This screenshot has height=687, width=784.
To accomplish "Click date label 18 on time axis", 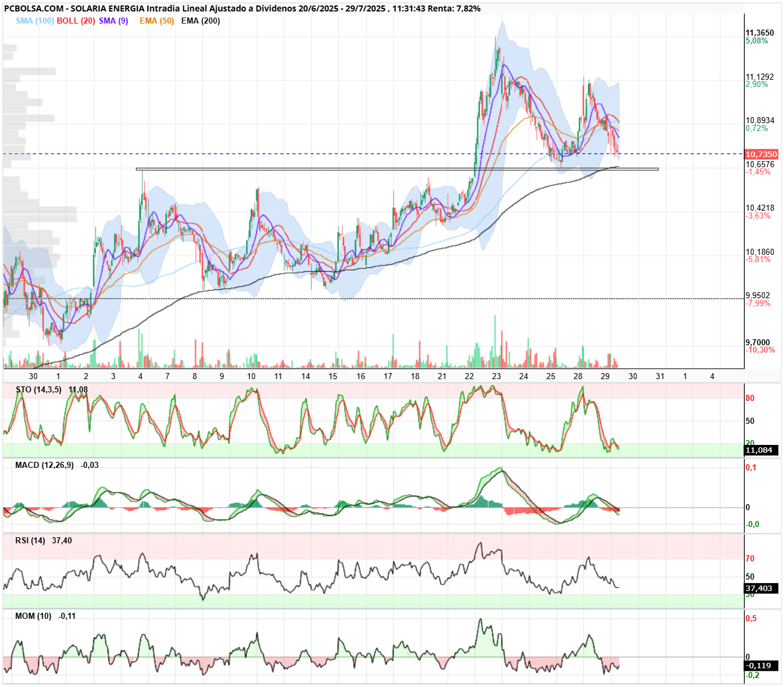I will [415, 376].
